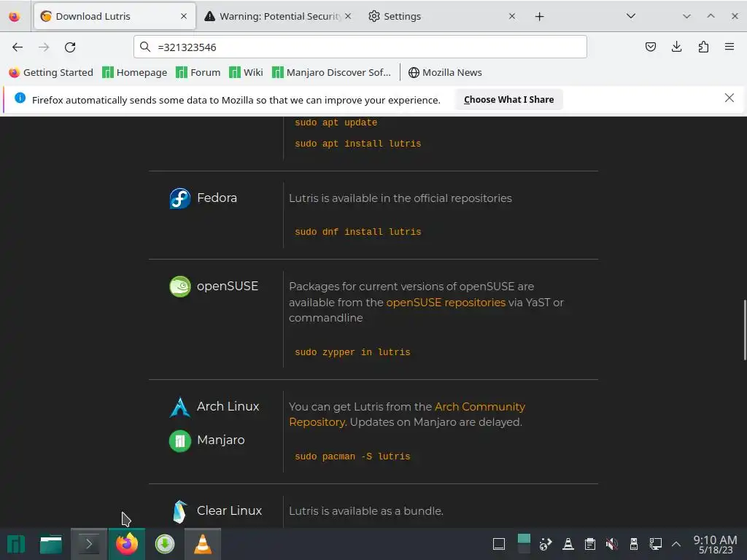Viewport: 747px width, 560px height.
Task: Click the removable USB device tray icon
Action: click(634, 544)
